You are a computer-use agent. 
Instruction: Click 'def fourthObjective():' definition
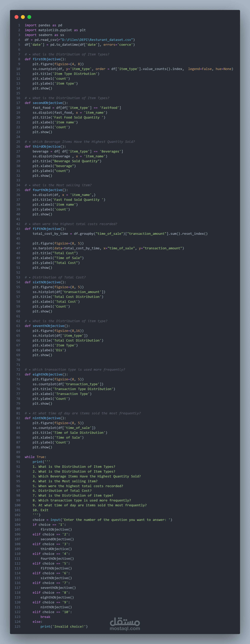click(x=46, y=190)
